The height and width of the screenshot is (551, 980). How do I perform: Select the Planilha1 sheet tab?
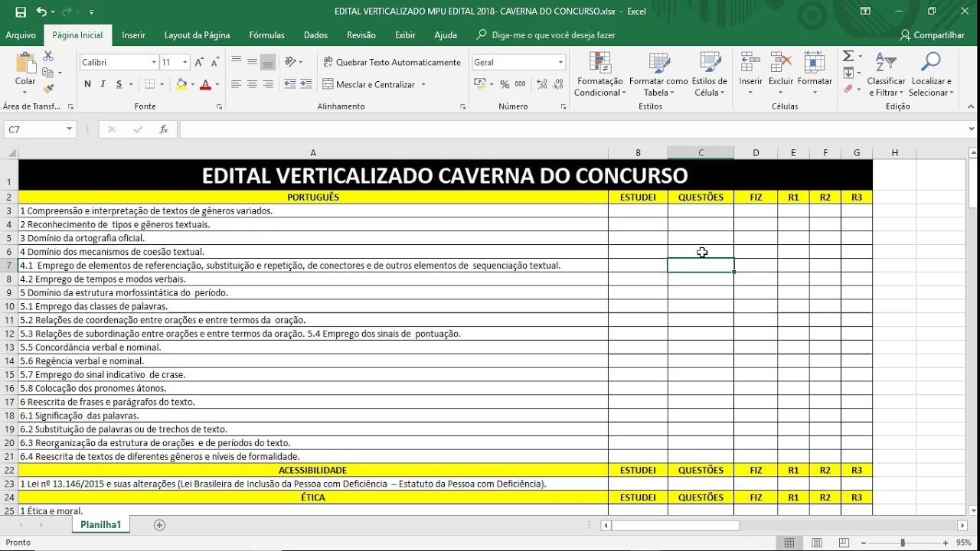click(101, 525)
